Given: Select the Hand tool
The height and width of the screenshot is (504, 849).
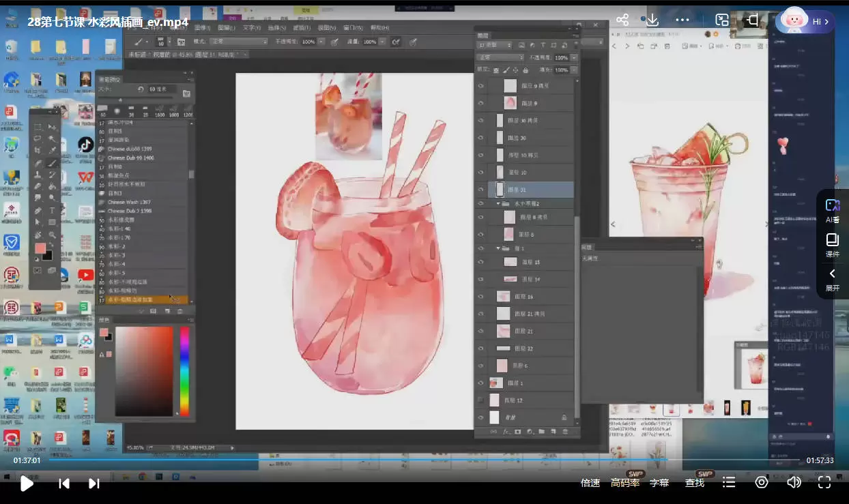Looking at the screenshot, I should [x=38, y=235].
